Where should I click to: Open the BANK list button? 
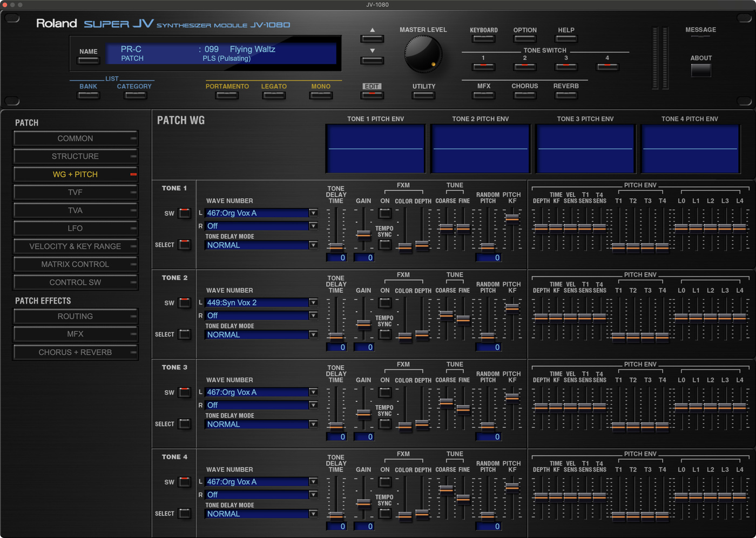point(89,96)
